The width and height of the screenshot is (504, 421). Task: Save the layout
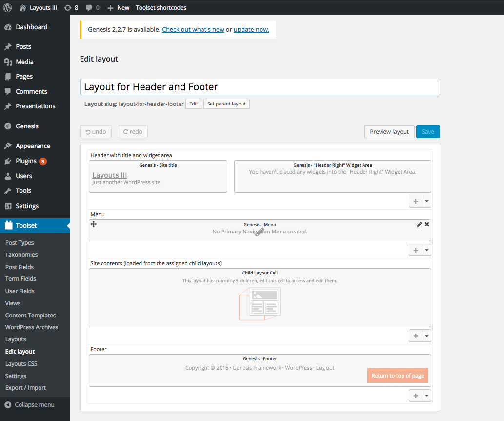click(428, 132)
